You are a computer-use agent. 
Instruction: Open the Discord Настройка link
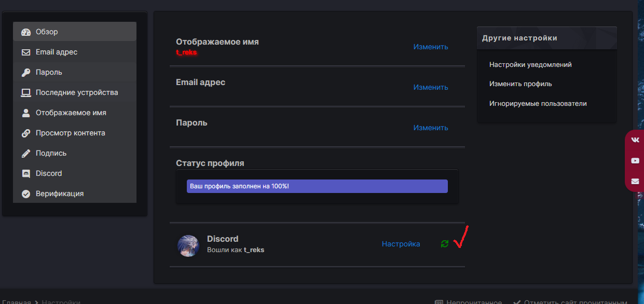401,244
